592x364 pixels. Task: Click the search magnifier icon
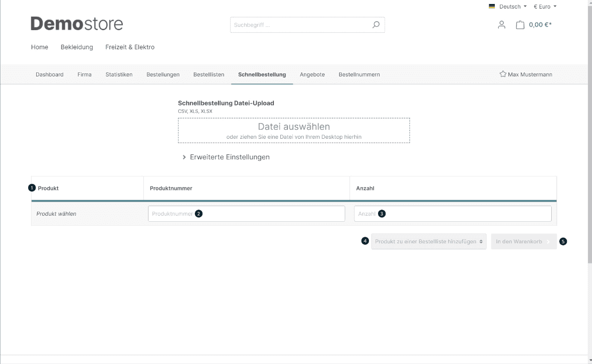click(x=376, y=25)
